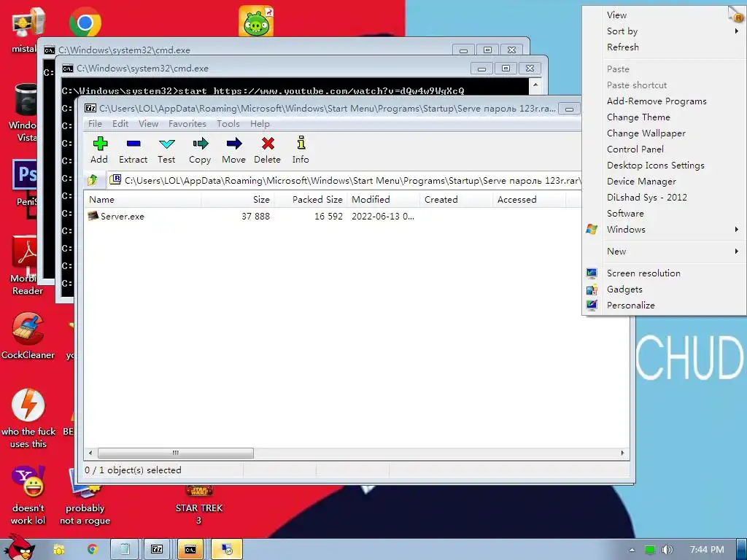This screenshot has width=747, height=560.
Task: Open the Angry Birds start button
Action: tap(20, 548)
